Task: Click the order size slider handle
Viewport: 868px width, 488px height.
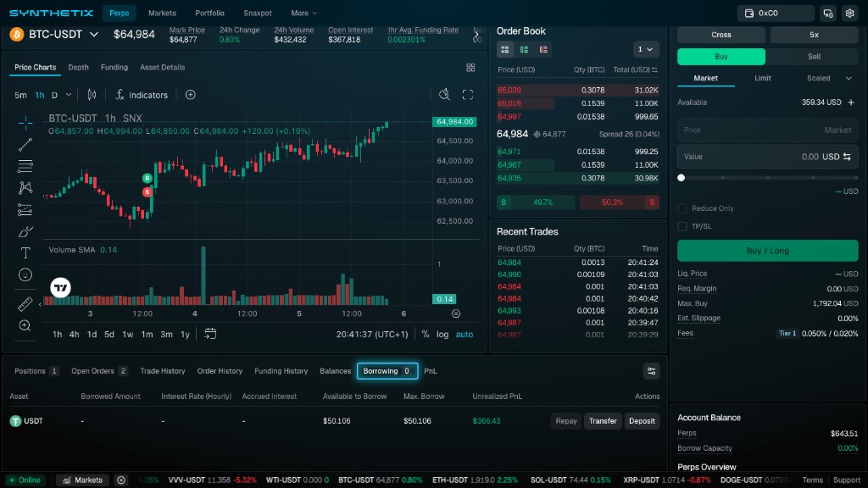Action: coord(682,178)
